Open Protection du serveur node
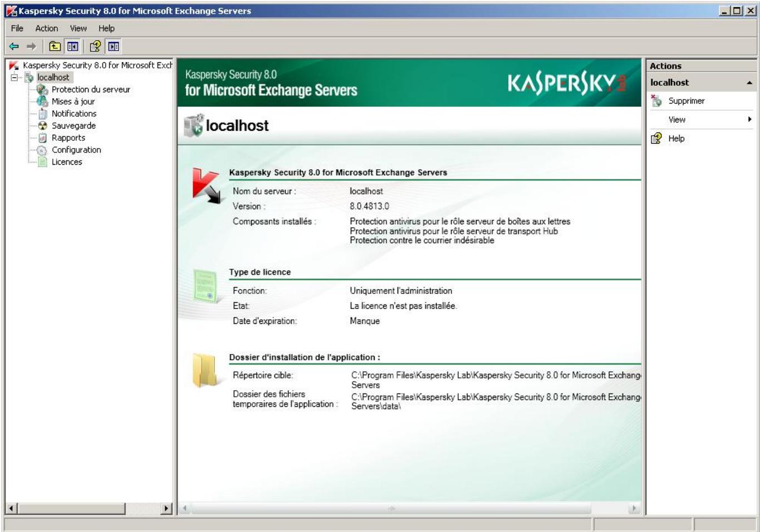760x532 pixels. coord(91,90)
